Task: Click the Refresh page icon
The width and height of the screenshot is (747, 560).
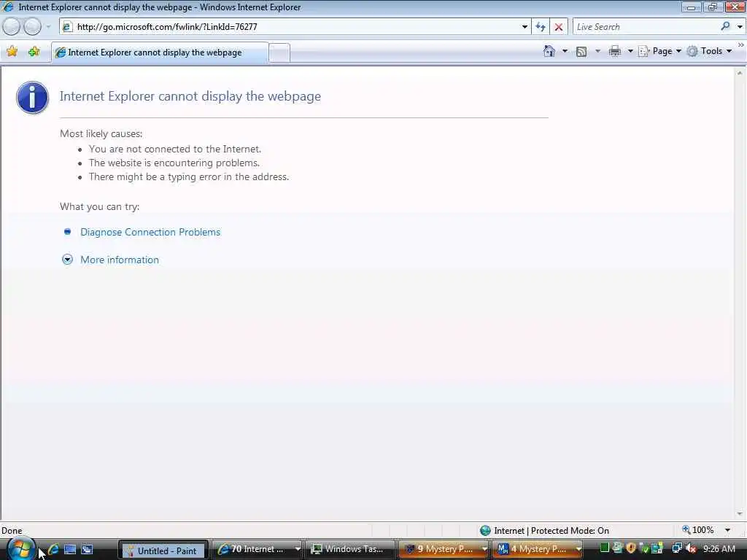Action: pyautogui.click(x=541, y=27)
